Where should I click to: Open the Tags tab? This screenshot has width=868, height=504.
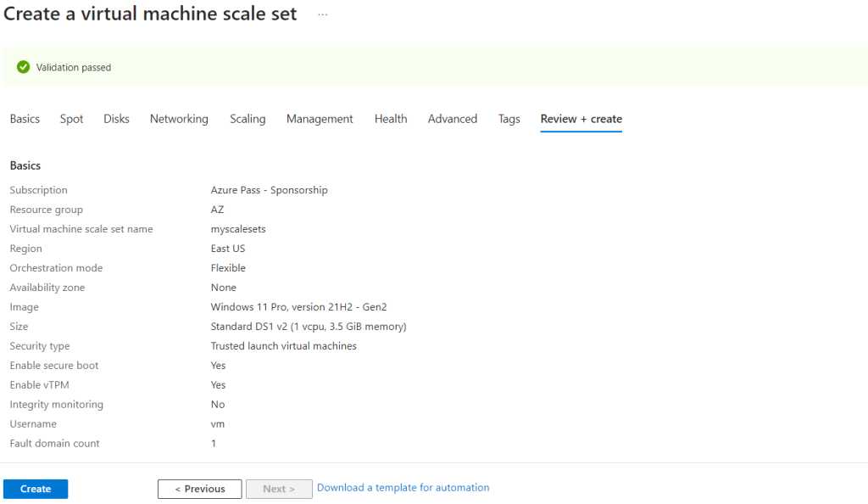click(x=509, y=119)
